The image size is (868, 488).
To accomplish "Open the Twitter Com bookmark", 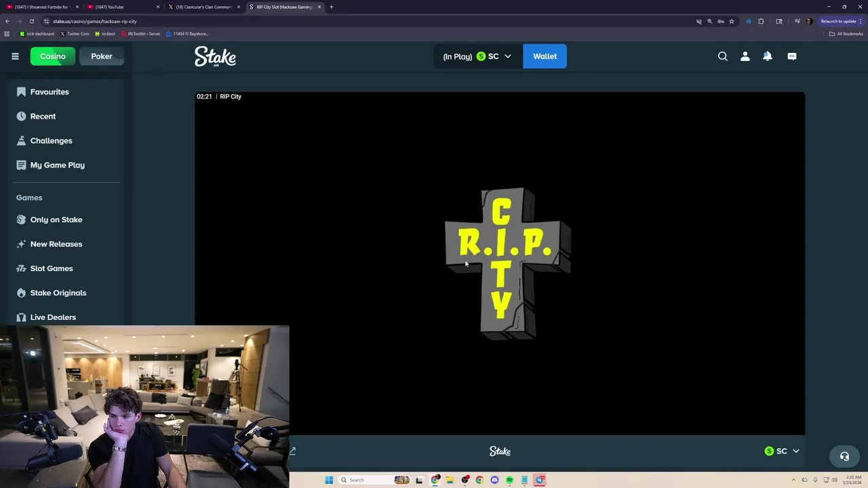I will pyautogui.click(x=75, y=34).
